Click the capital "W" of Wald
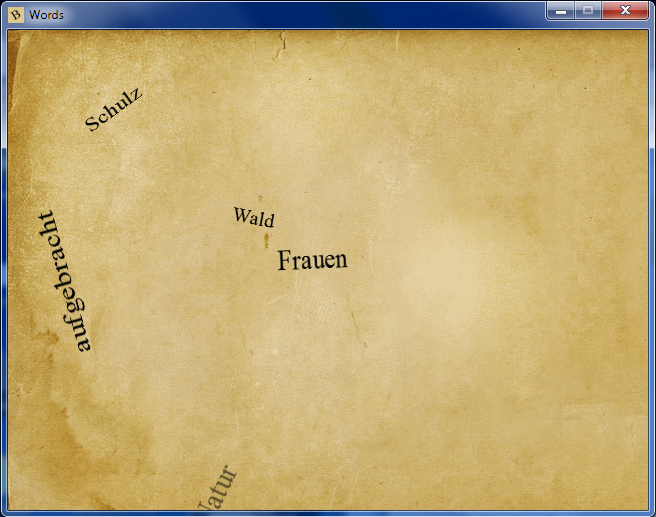656x517 pixels. click(x=242, y=214)
